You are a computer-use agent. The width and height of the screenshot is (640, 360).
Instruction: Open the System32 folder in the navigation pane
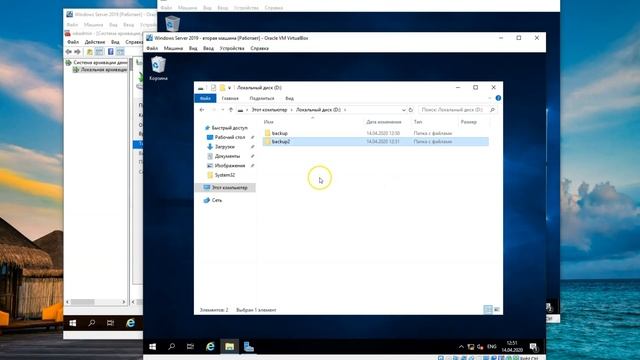pos(224,175)
